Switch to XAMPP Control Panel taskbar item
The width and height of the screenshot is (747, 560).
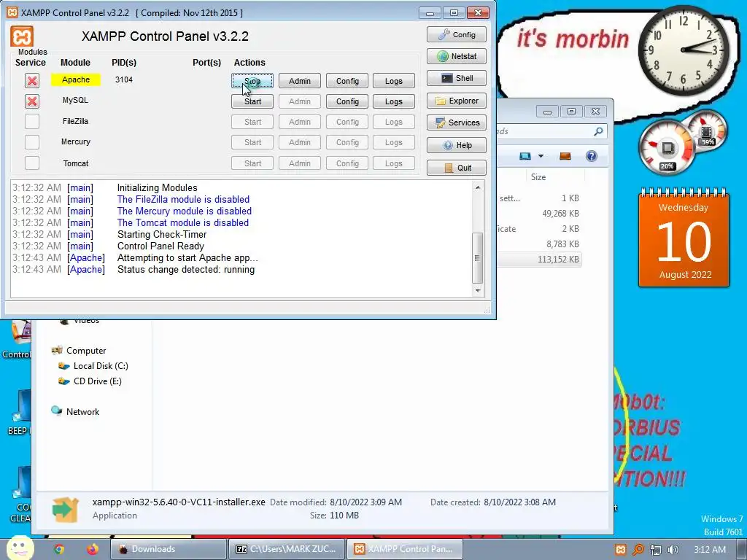[404, 549]
